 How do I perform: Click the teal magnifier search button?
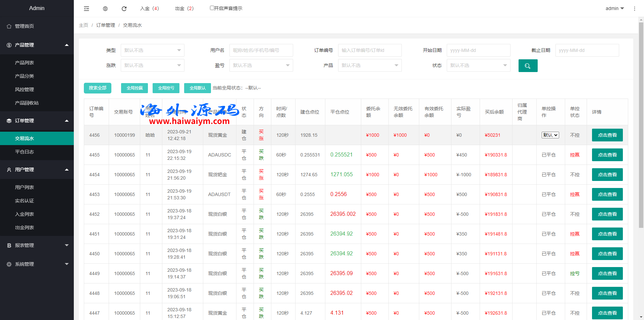coord(528,66)
